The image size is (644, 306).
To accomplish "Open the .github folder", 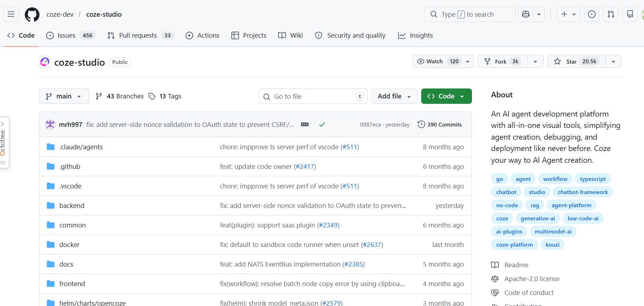I will pos(70,166).
